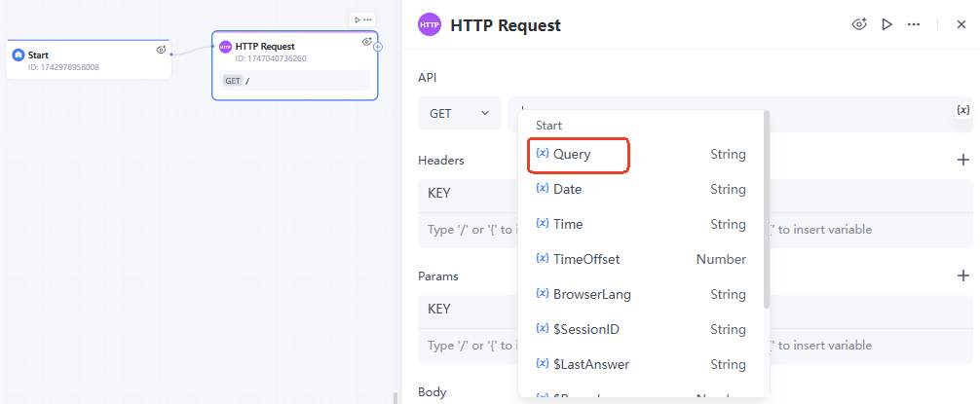The image size is (980, 404).
Task: Add a new param with the plus icon
Action: (x=963, y=275)
